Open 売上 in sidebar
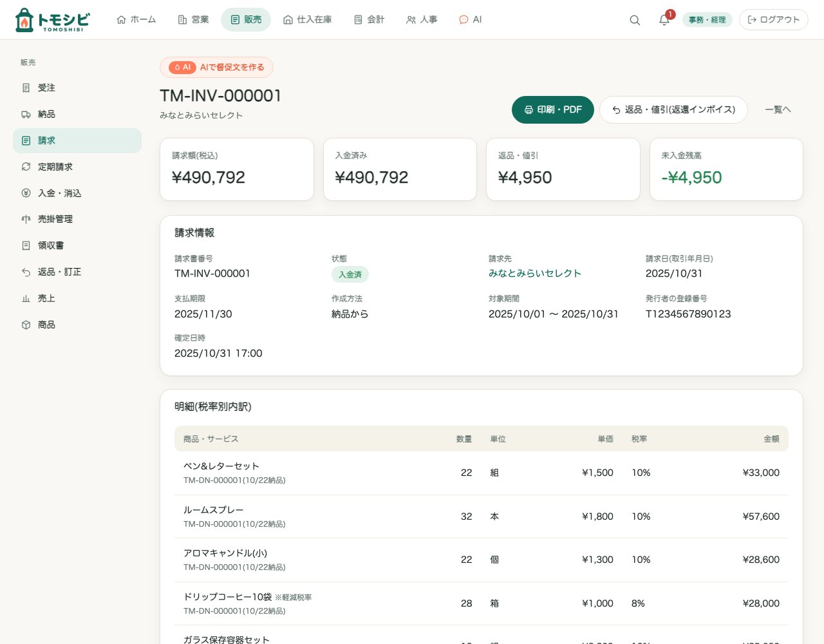Image resolution: width=824 pixels, height=644 pixels. tap(77, 298)
